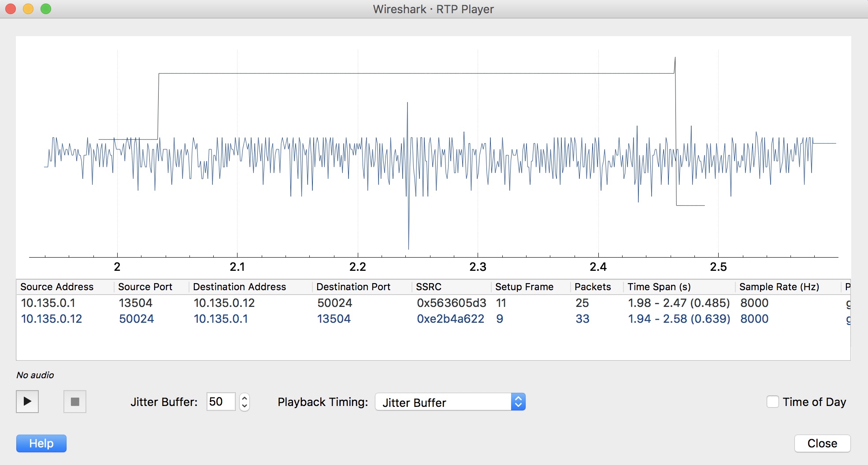Click the Close button

click(822, 443)
